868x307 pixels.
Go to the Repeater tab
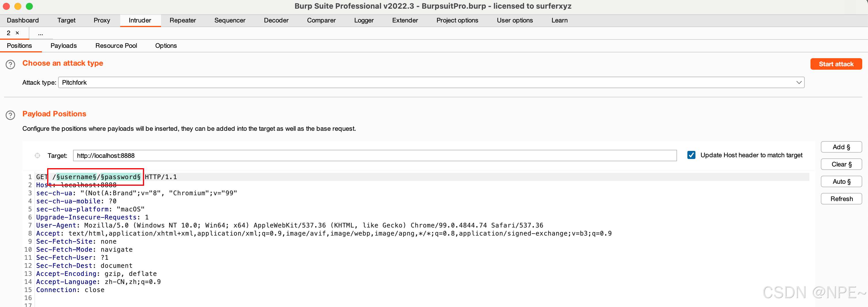click(x=183, y=20)
